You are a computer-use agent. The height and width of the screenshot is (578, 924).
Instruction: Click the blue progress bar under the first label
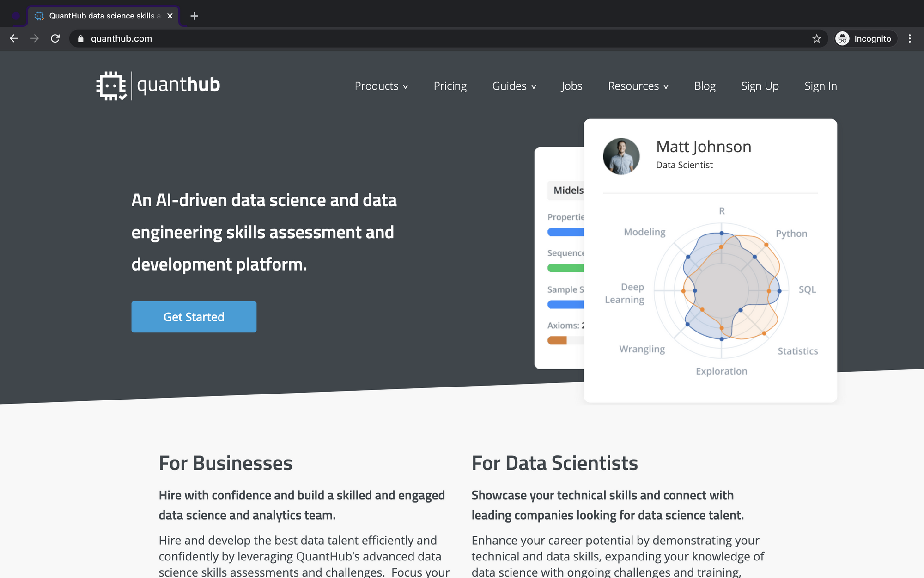565,232
